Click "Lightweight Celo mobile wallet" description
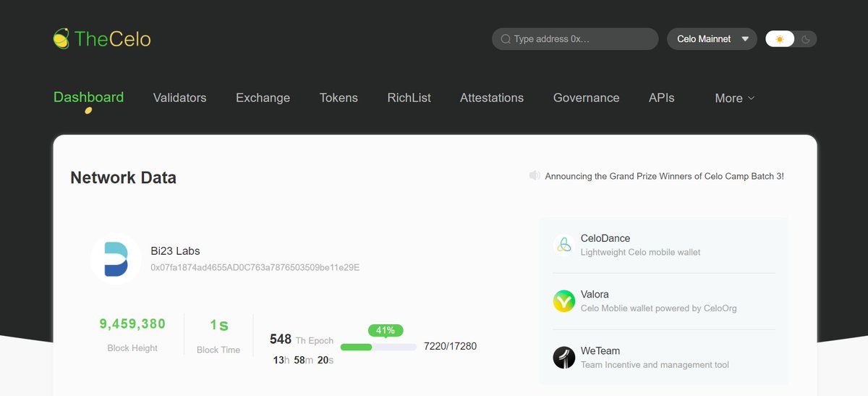The image size is (868, 396). 640,252
